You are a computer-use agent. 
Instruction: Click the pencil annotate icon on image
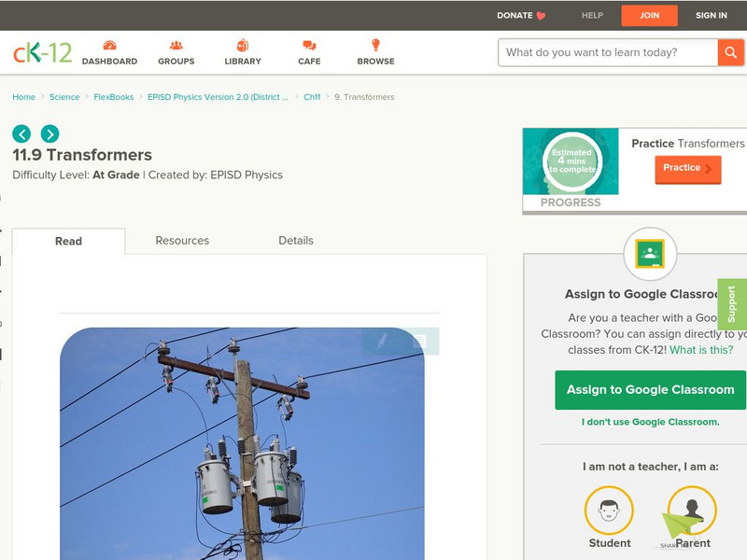(x=381, y=341)
